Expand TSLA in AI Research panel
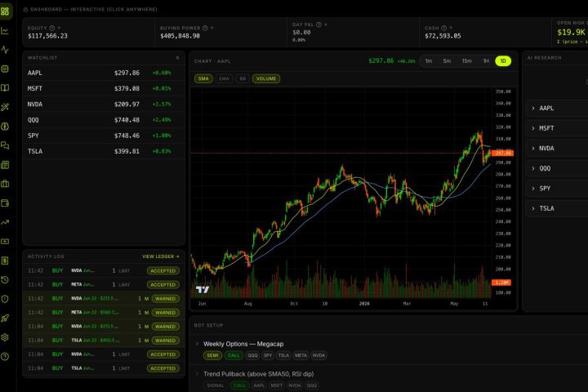This screenshot has height=392, width=588. coord(557,208)
